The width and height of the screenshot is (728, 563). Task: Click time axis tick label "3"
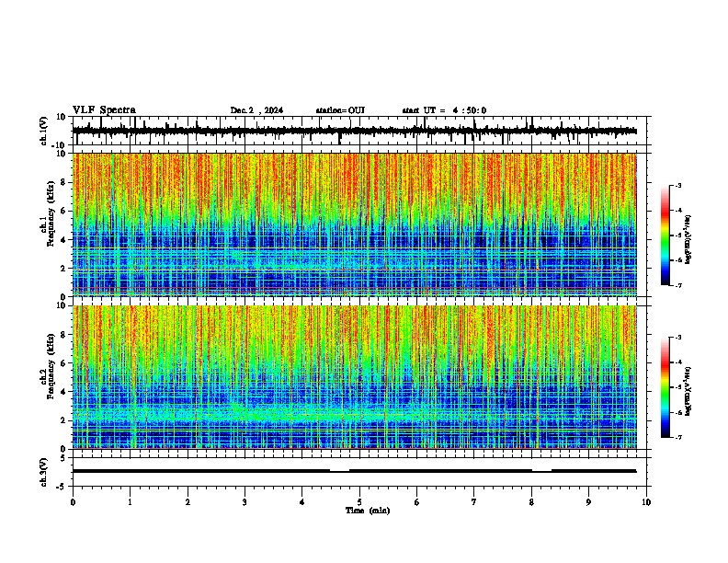245,502
